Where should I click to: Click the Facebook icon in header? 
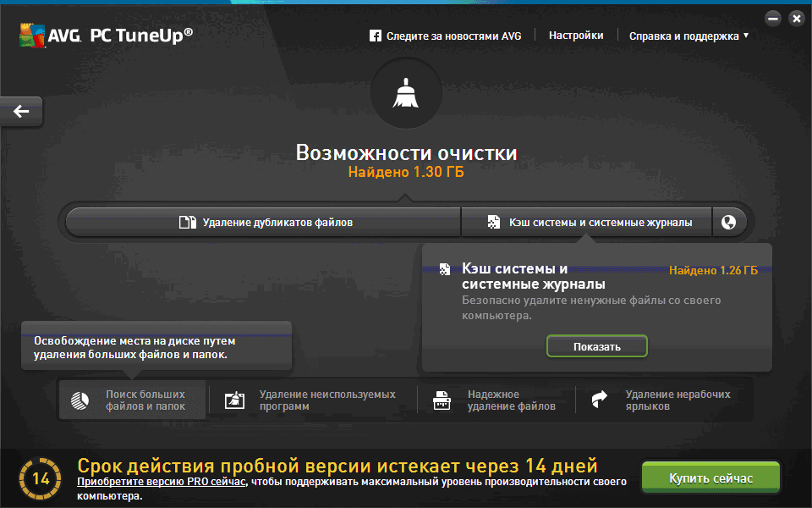pos(376,36)
